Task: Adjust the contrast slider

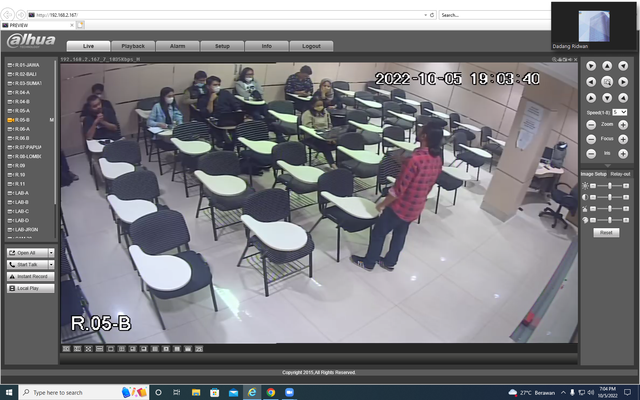Action: [x=609, y=197]
